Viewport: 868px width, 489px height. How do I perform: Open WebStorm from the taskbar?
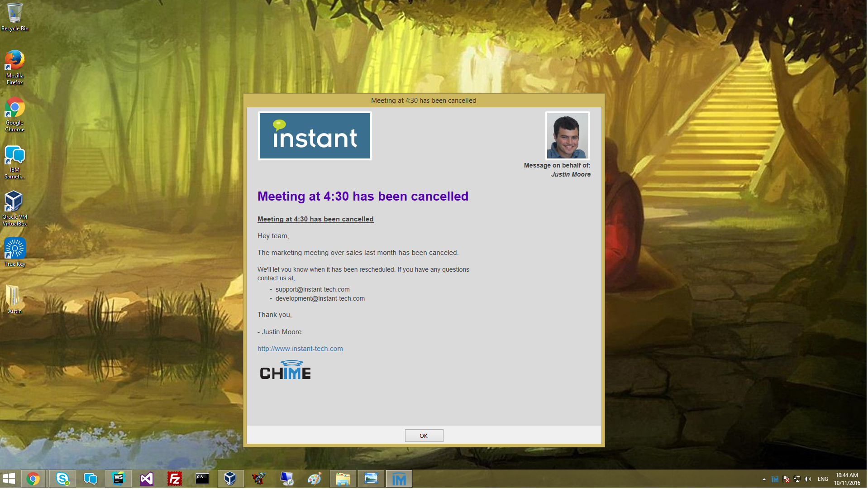pyautogui.click(x=119, y=479)
